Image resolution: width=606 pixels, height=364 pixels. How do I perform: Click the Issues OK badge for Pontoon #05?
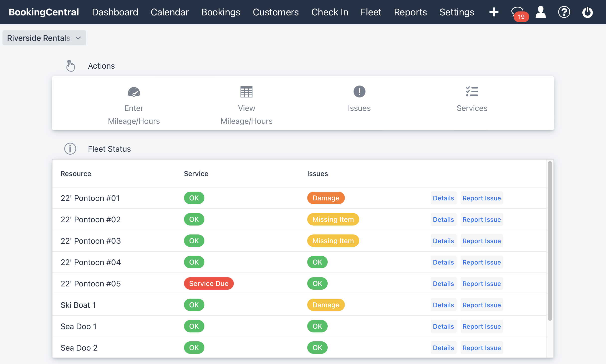point(317,283)
